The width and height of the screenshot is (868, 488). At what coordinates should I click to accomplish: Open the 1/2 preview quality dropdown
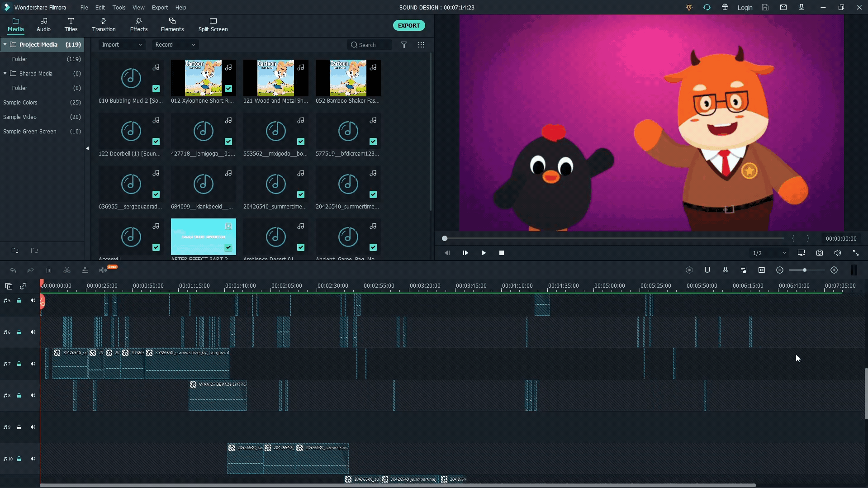tap(769, 253)
